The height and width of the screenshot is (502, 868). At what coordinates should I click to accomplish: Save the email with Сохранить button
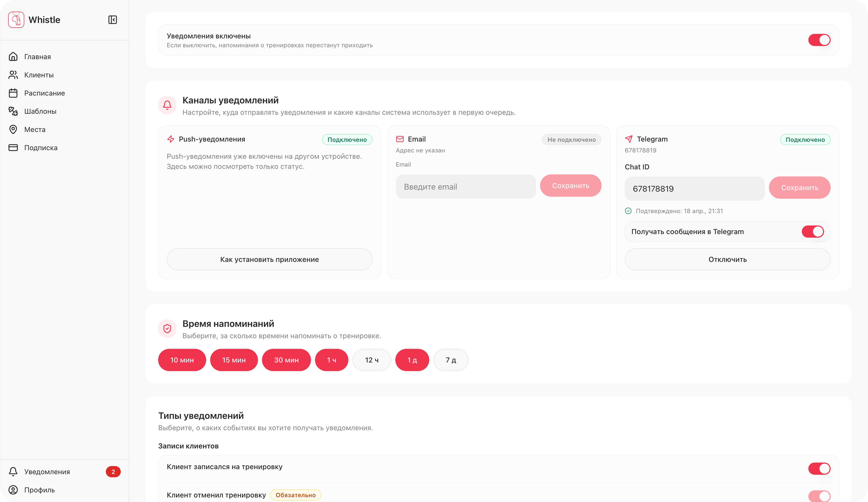pos(570,185)
